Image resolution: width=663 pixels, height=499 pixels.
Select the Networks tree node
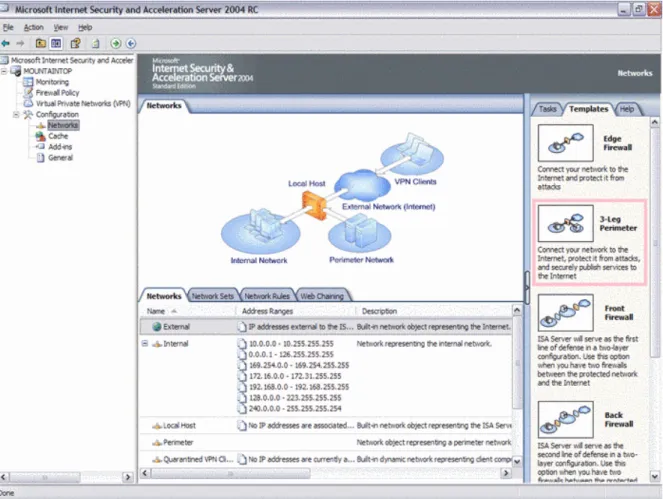tap(63, 125)
